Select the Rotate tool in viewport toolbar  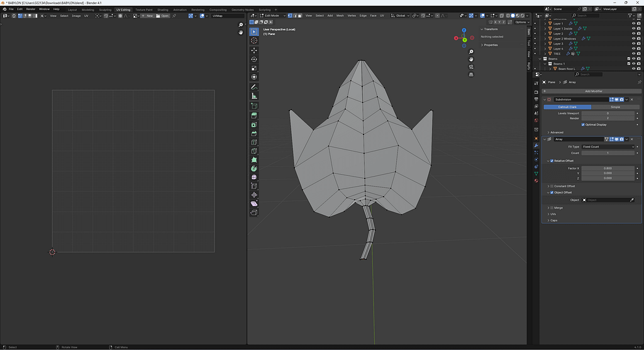click(x=254, y=59)
